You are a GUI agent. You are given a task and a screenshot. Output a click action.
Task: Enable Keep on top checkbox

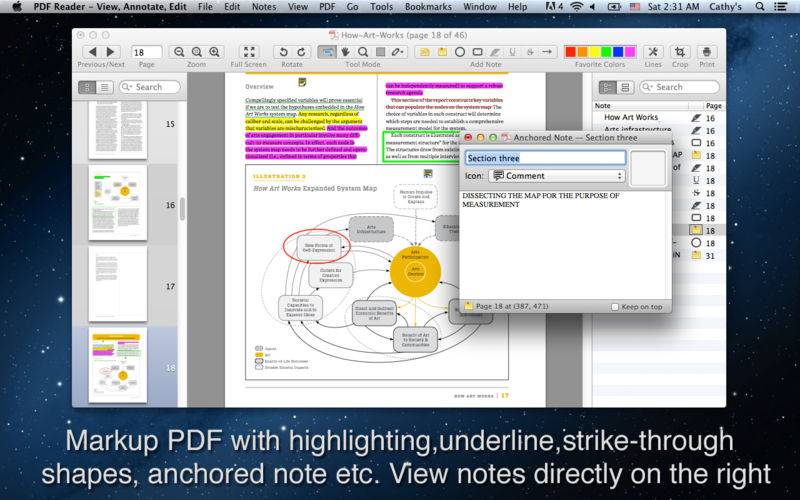[x=615, y=307]
